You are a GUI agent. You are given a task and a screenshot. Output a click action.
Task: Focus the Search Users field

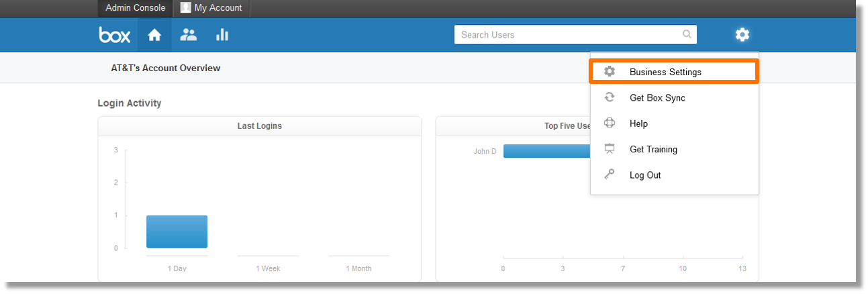coord(575,35)
